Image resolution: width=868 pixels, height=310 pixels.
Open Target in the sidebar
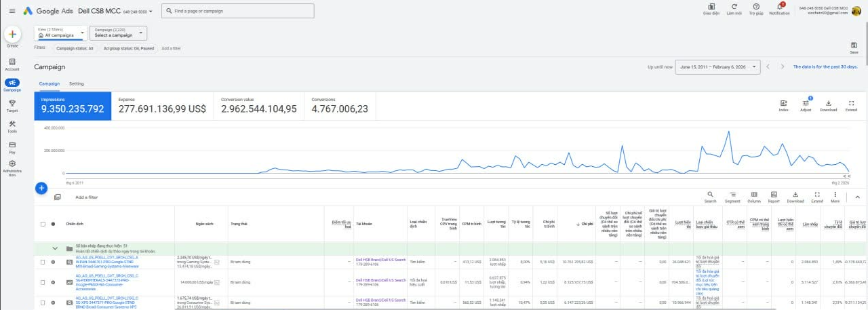[12, 105]
